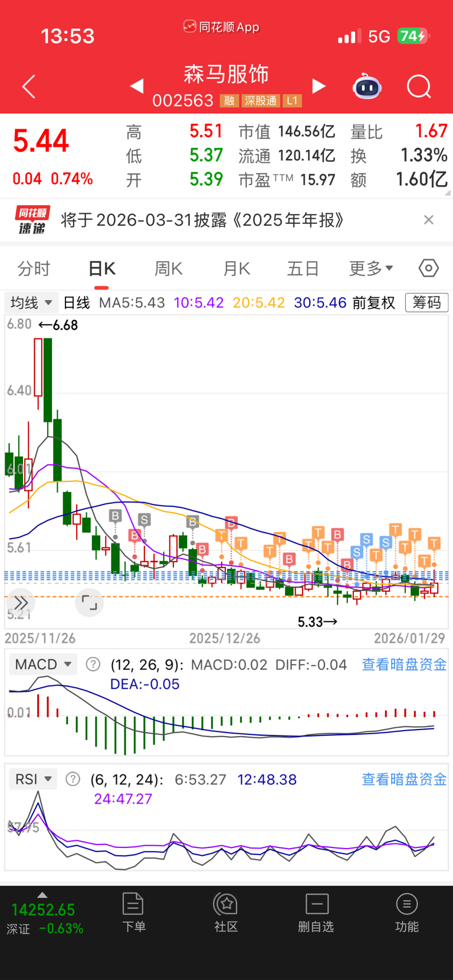Open the 更多 dropdown
The width and height of the screenshot is (453, 980).
tap(371, 269)
